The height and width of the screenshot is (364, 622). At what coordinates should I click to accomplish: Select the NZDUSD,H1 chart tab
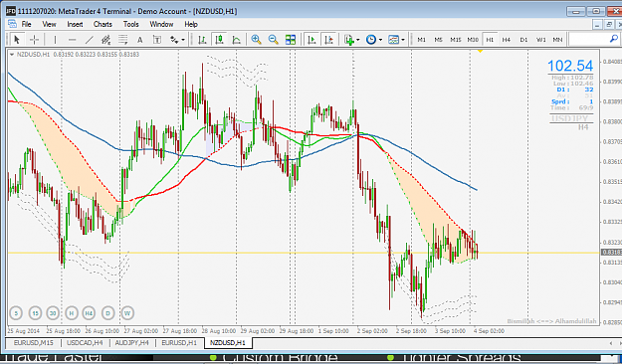coord(228,342)
